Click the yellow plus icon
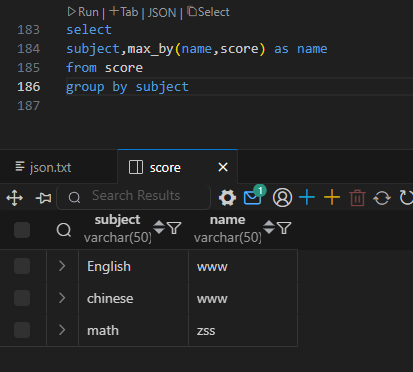Viewport: 413px width, 372px height. [332, 198]
